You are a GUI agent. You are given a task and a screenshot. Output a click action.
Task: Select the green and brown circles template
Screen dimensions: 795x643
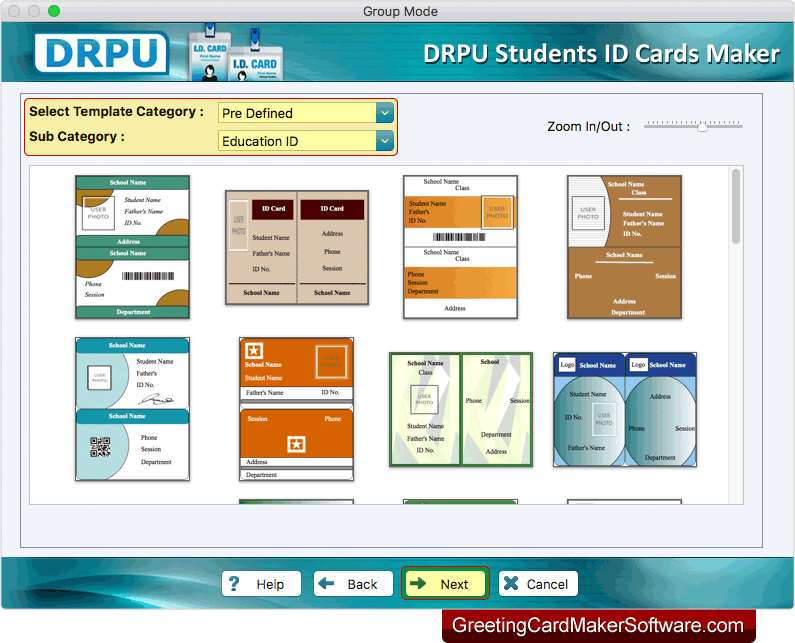click(x=132, y=247)
